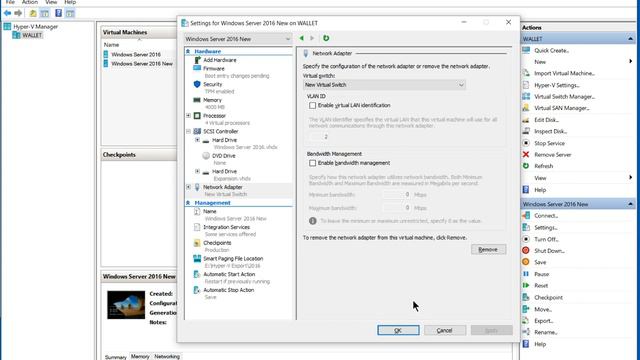Screen dimensions: 640x360
Task: Expand the Processor node
Action: point(189,116)
